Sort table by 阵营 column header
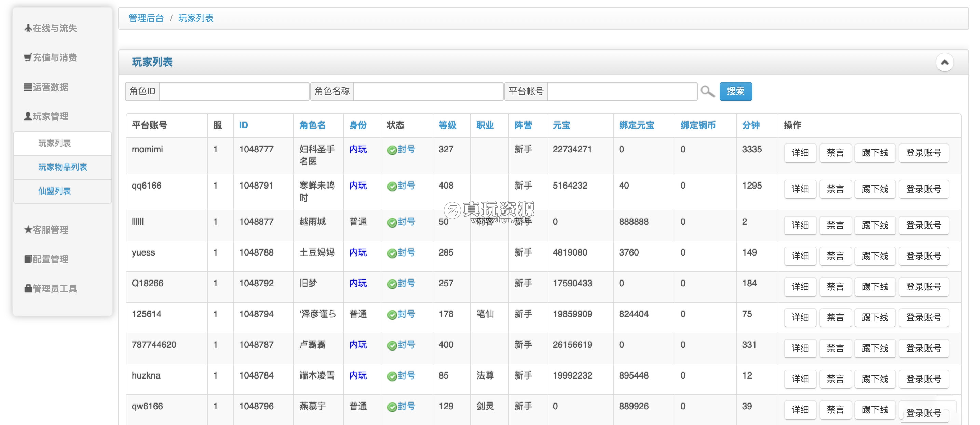The image size is (980, 425). 523,125
